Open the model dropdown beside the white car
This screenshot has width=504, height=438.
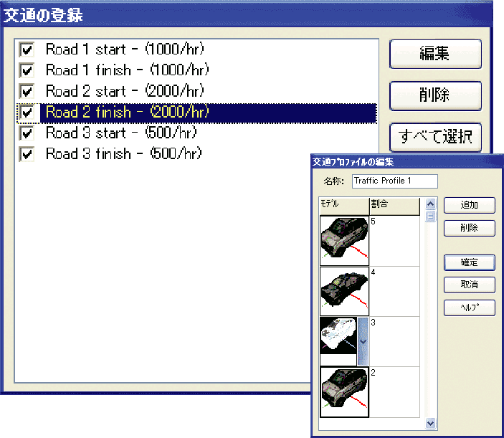[x=363, y=342]
